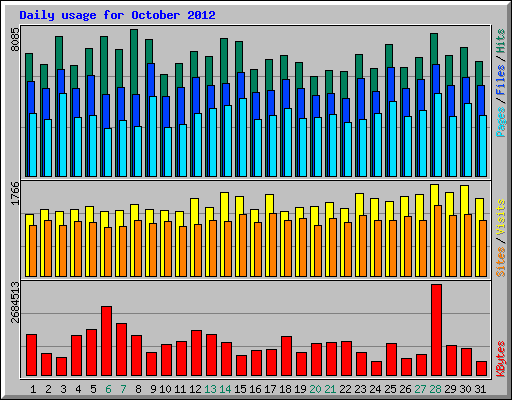Click the blue Files bar for day 9
This screenshot has width=512, height=400.
(151, 80)
